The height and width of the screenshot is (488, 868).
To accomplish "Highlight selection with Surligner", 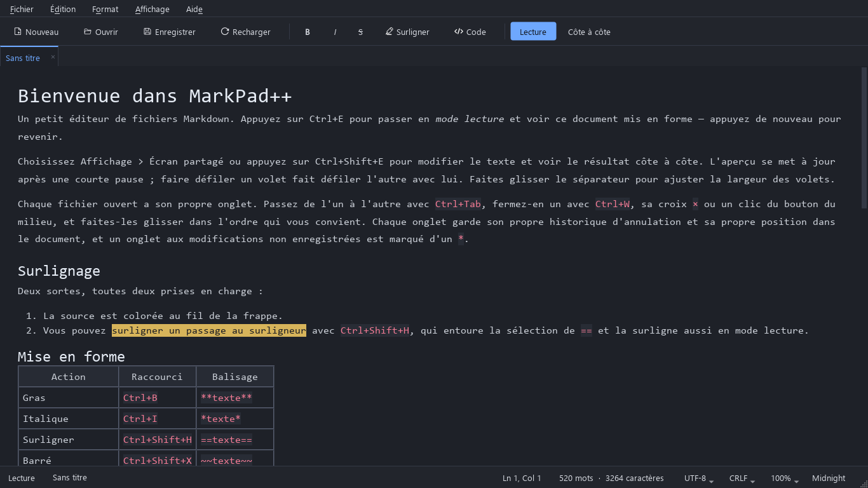I will pyautogui.click(x=407, y=32).
